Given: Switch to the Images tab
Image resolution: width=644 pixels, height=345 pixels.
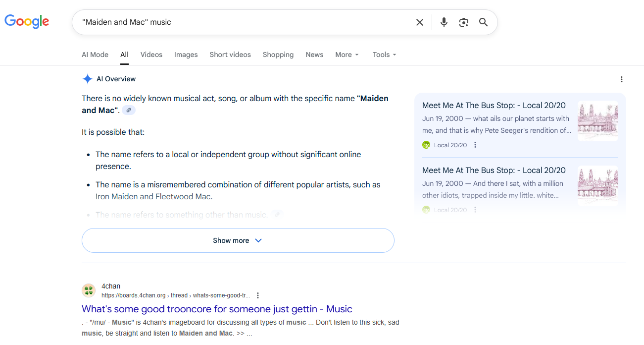Looking at the screenshot, I should coord(186,55).
